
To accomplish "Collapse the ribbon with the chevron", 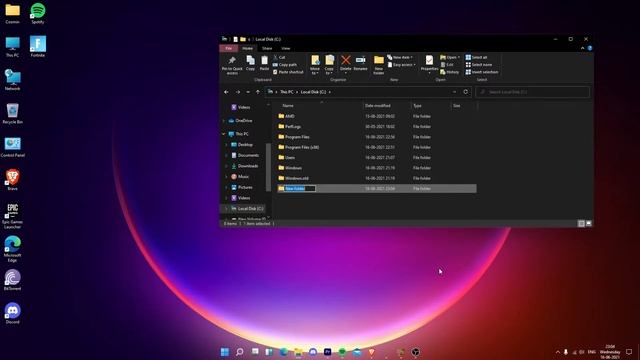I will tap(582, 48).
